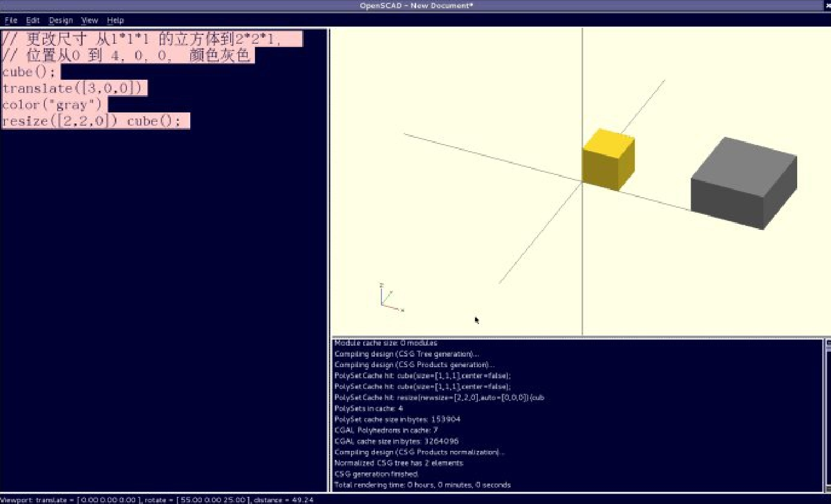The image size is (831, 504).
Task: Click the color("gray") code line
Action: 53,105
